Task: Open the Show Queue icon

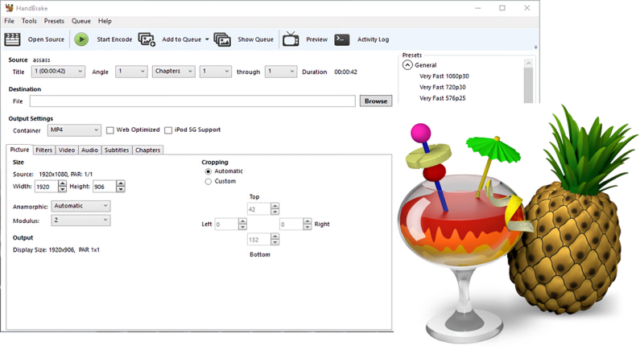Action: 222,39
